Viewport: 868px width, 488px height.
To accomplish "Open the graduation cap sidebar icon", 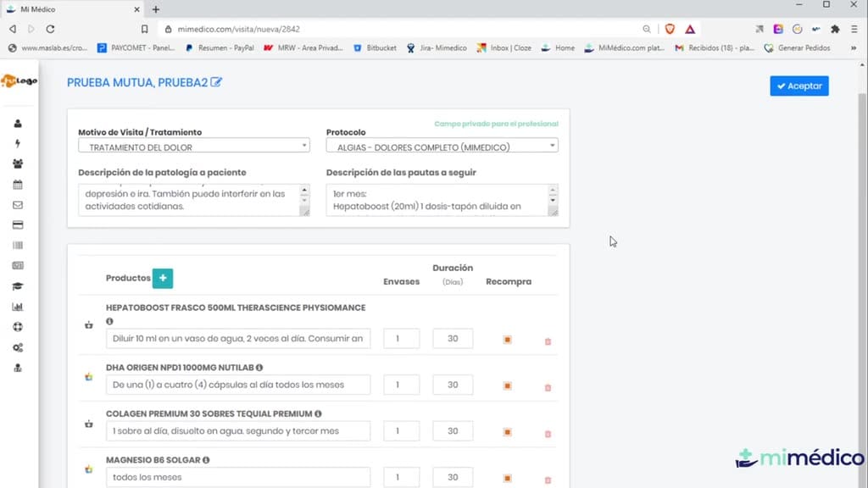I will pyautogui.click(x=18, y=286).
